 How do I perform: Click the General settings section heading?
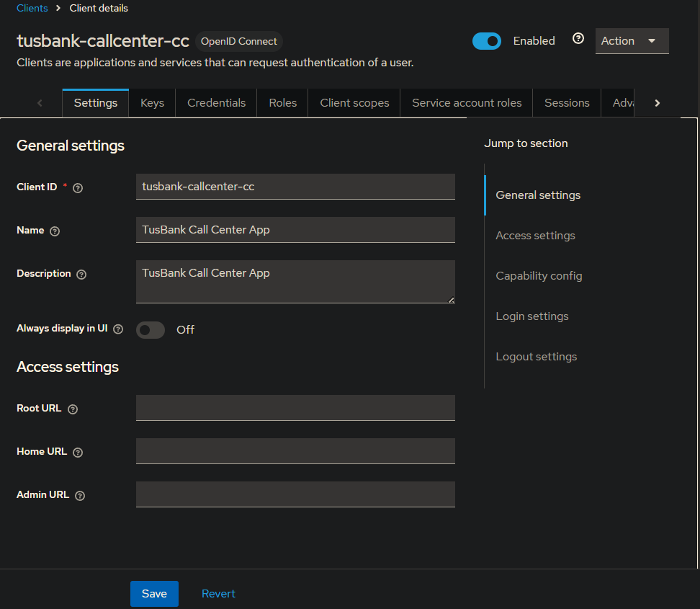[71, 146]
